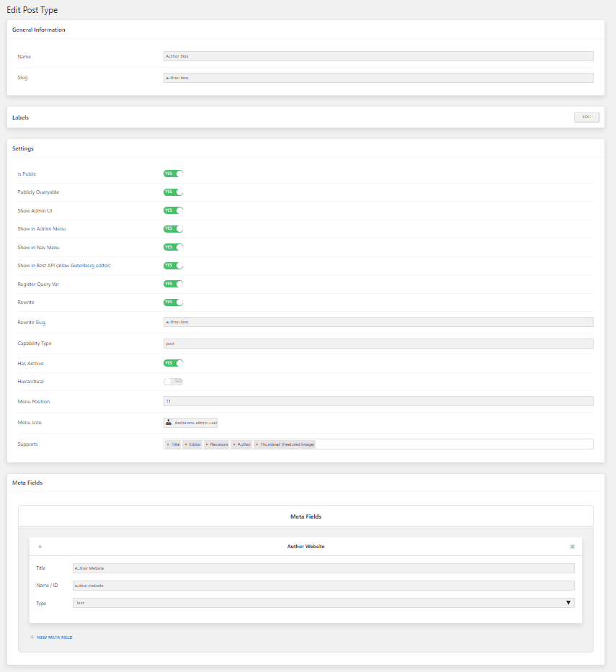Click the dashicons-admin-users menu icon selector

point(191,423)
